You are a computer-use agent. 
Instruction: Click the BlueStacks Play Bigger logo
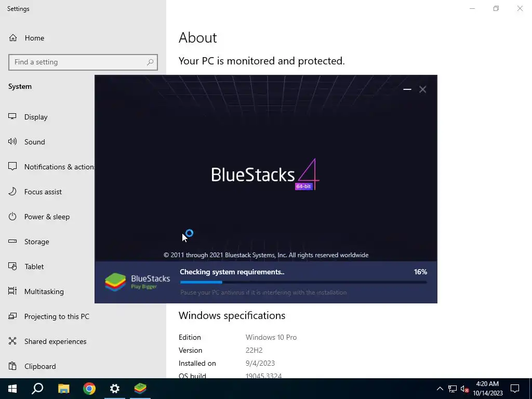(x=137, y=282)
